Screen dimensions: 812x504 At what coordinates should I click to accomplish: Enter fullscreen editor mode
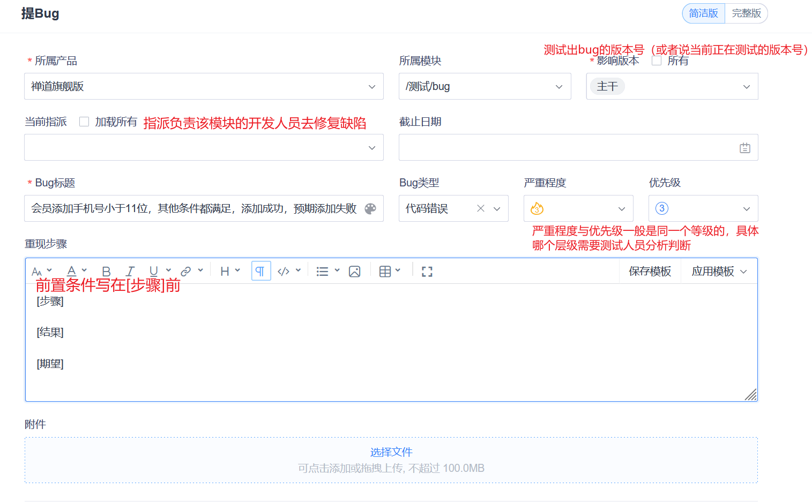pos(427,272)
